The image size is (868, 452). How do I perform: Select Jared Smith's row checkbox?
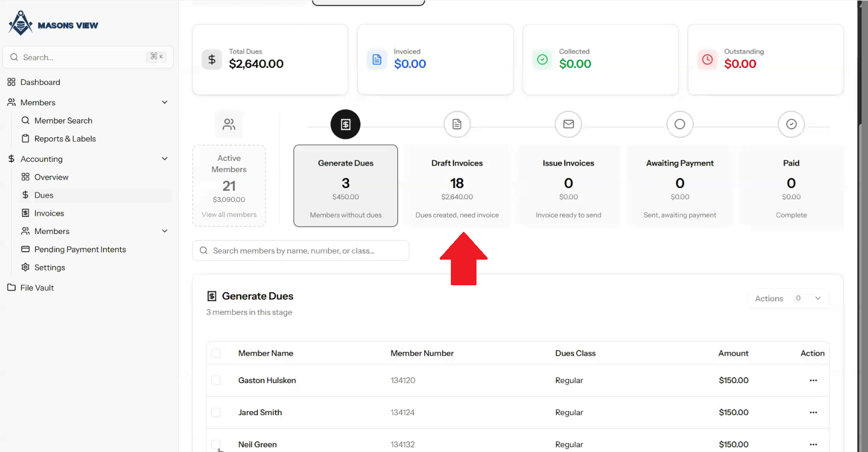[x=216, y=412]
